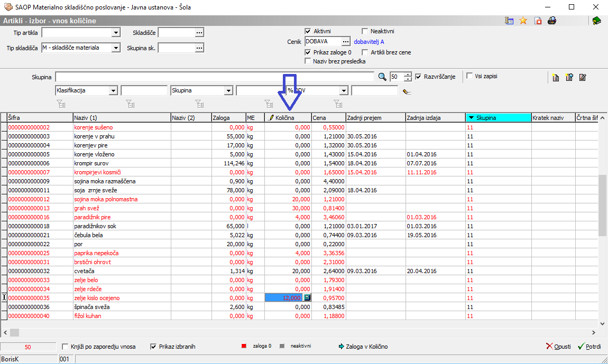Viewport: 608px width, 364px height.
Task: Click the text field after Klasifikacija dropdown
Action: click(144, 90)
